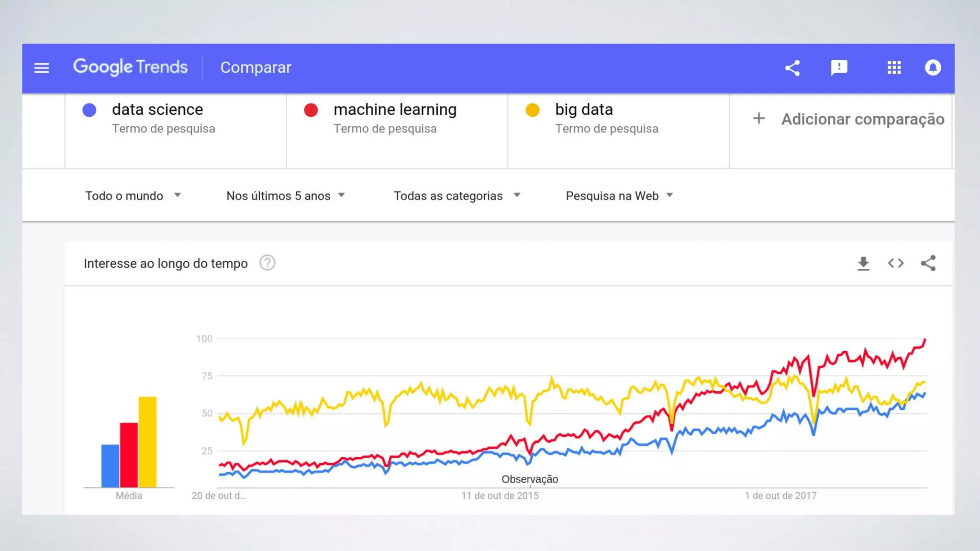Open the Google apps grid
The image size is (980, 551).
tap(894, 68)
